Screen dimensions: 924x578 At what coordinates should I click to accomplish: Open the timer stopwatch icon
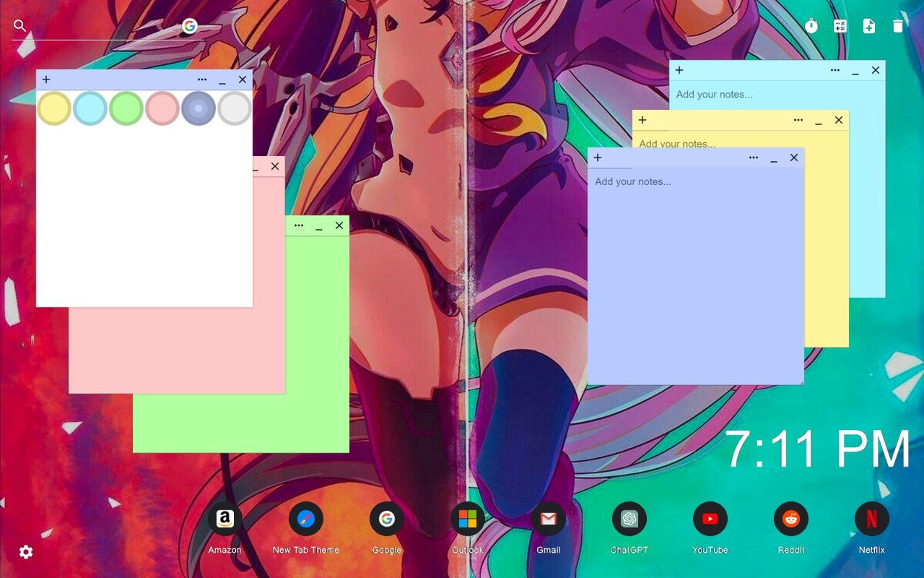coord(811,26)
